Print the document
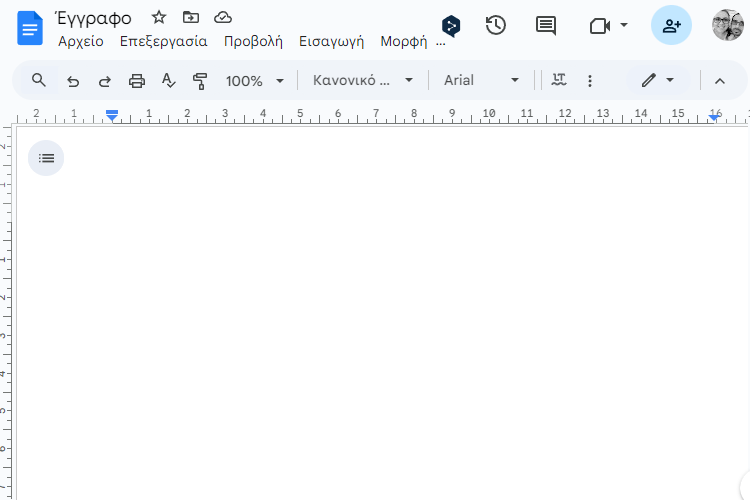This screenshot has height=500, width=750. tap(137, 80)
